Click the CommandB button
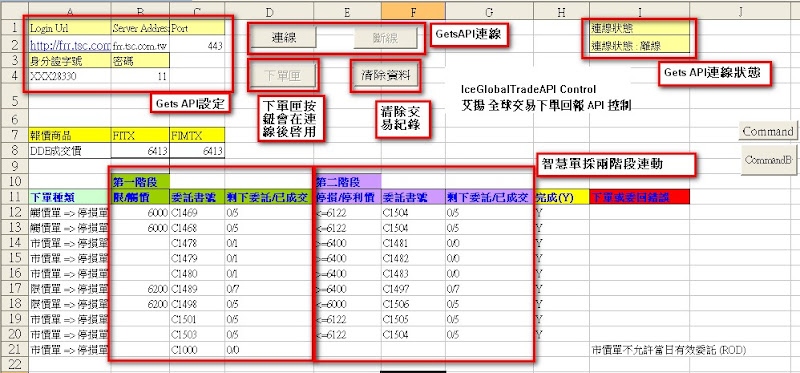Image resolution: width=800 pixels, height=373 pixels. click(x=768, y=160)
